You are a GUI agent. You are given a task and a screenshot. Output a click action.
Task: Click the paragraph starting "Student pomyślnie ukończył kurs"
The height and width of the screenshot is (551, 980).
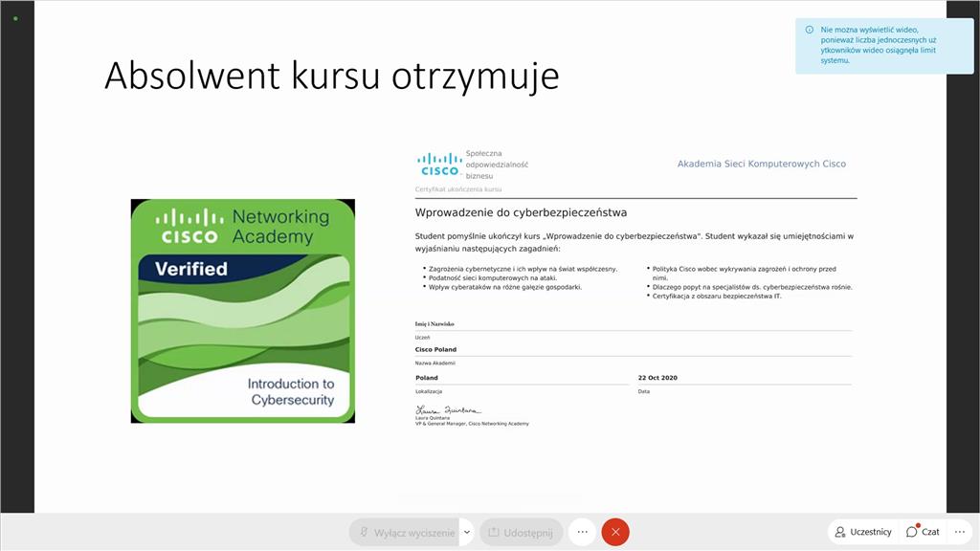point(635,242)
